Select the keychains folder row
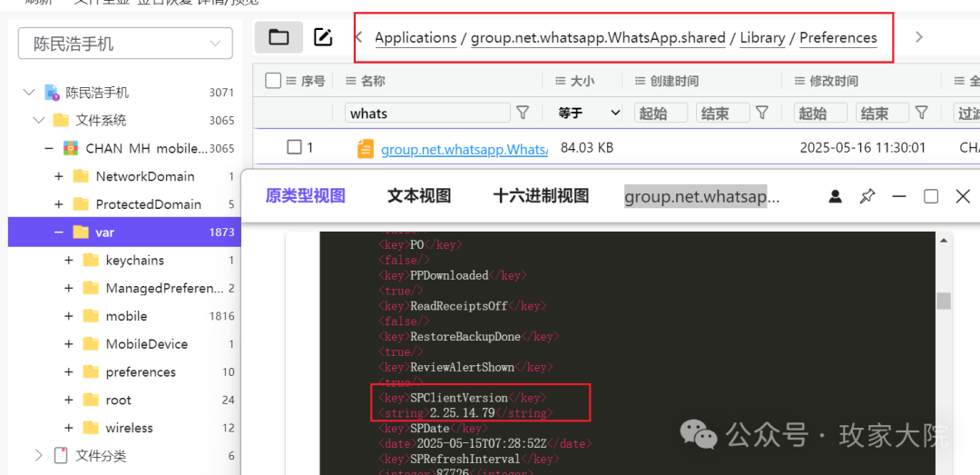The height and width of the screenshot is (475, 980). [124, 260]
